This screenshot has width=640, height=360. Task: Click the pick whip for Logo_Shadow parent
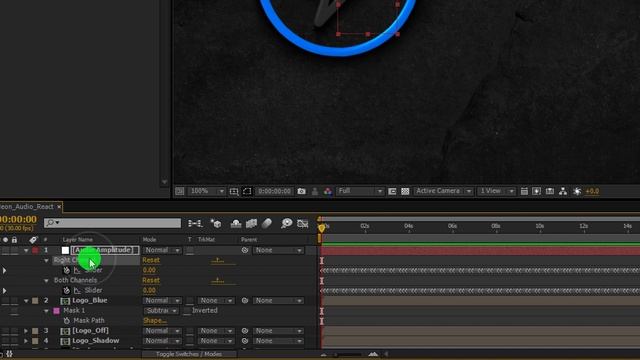click(244, 341)
